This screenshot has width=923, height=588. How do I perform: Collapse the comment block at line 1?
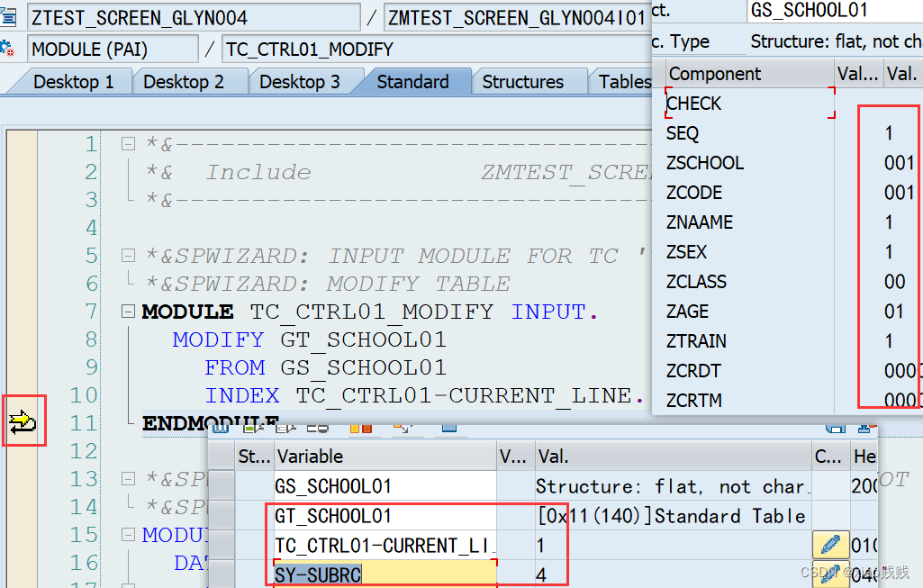coord(128,143)
